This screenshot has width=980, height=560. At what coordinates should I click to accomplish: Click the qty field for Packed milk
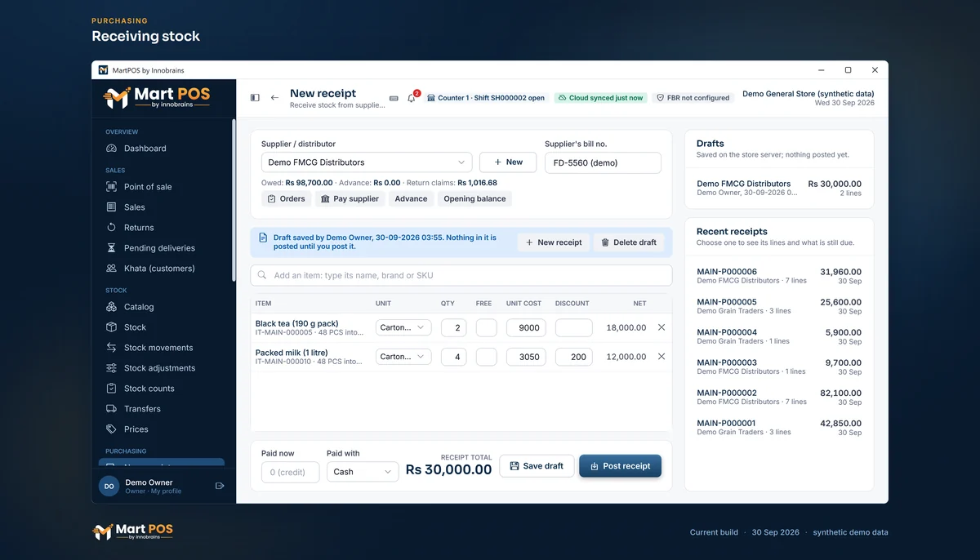pyautogui.click(x=454, y=357)
